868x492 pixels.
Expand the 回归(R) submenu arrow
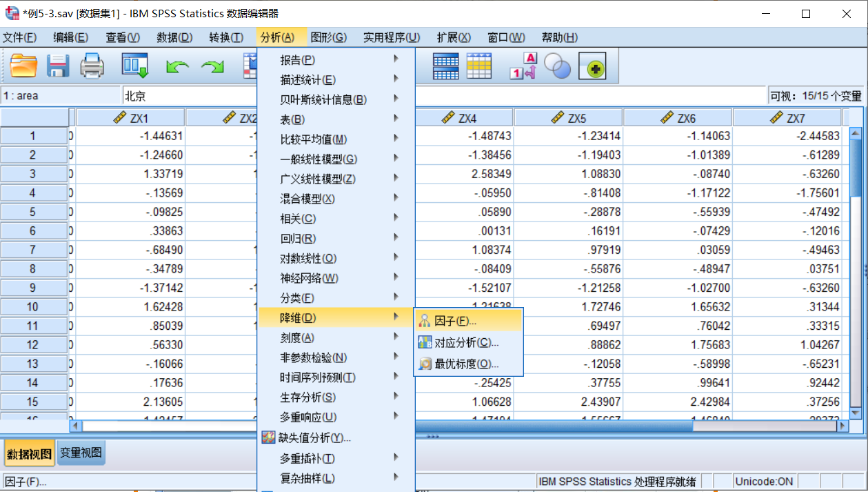point(396,238)
